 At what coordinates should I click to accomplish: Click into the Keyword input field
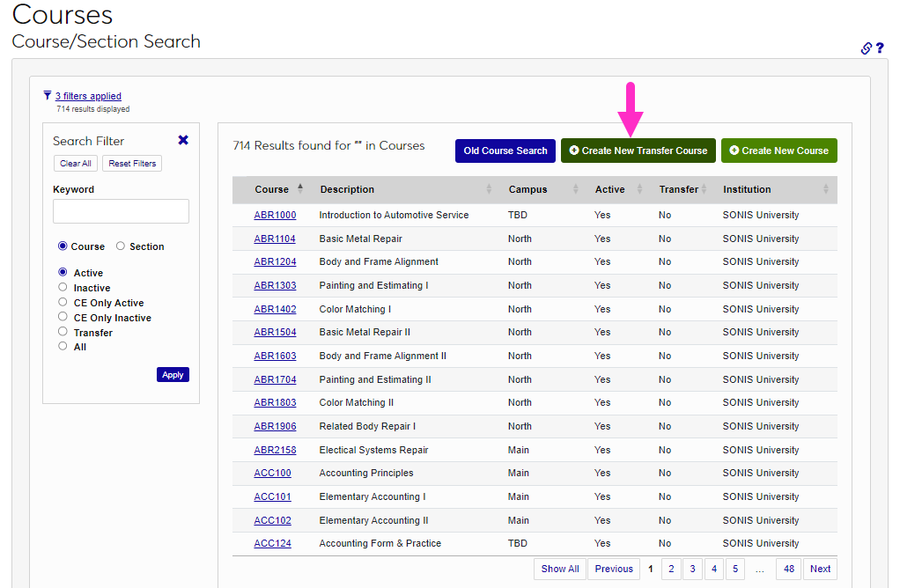click(121, 211)
